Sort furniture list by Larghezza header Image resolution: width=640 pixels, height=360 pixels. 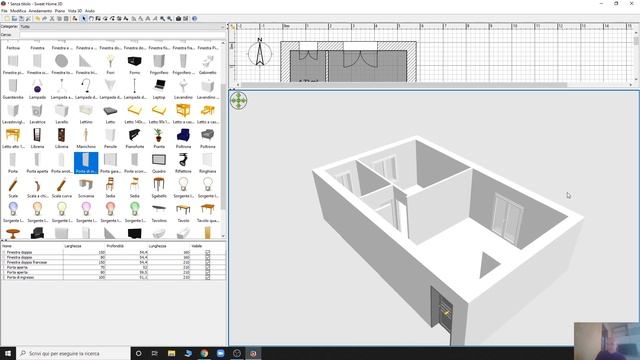(x=84, y=246)
